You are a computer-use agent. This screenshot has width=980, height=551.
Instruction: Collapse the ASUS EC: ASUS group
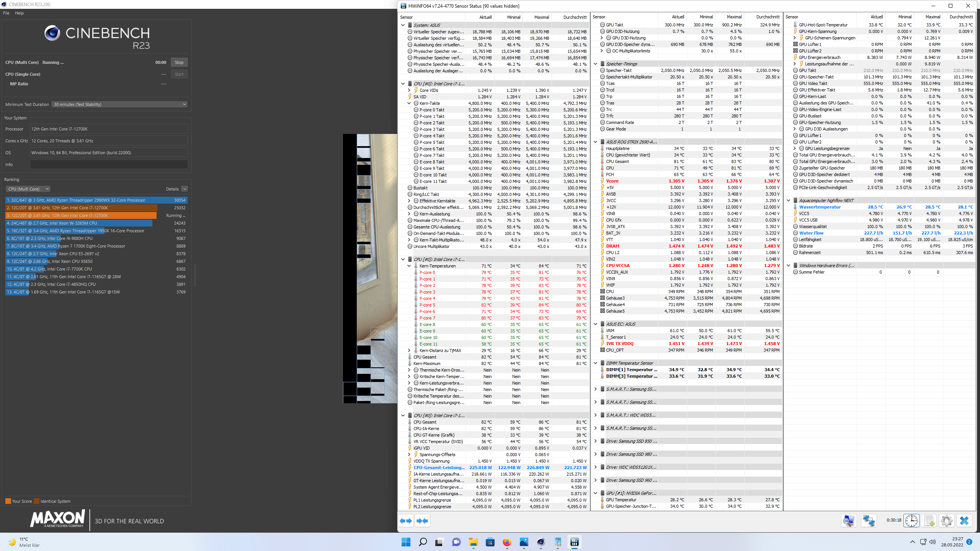[595, 324]
